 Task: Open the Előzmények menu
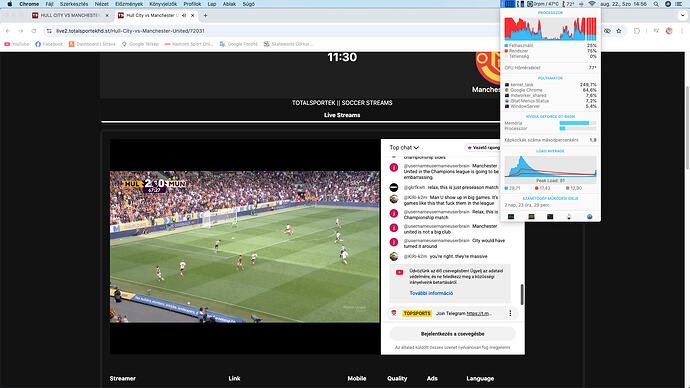pyautogui.click(x=129, y=4)
